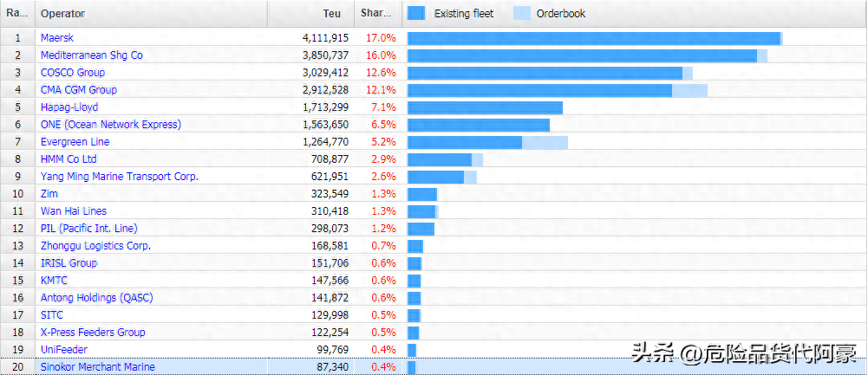Image resolution: width=868 pixels, height=375 pixels.
Task: Open ONE (Ocean Network Express) link
Action: tap(111, 125)
